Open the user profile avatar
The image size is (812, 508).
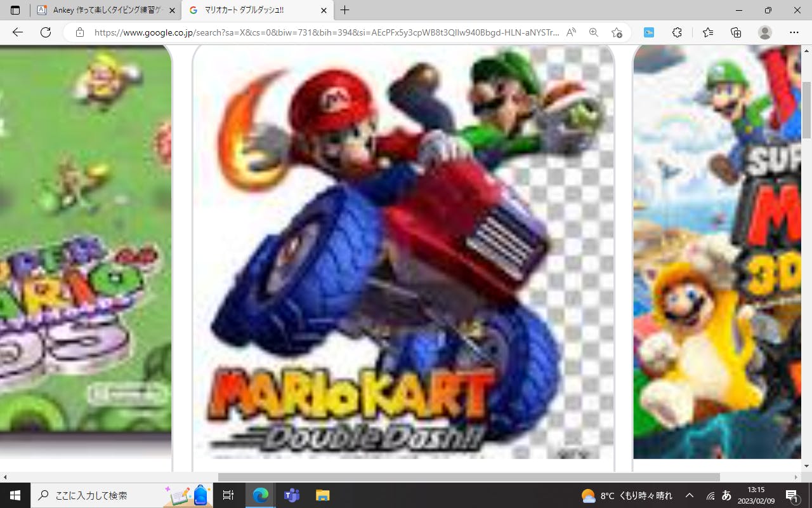pos(765,32)
